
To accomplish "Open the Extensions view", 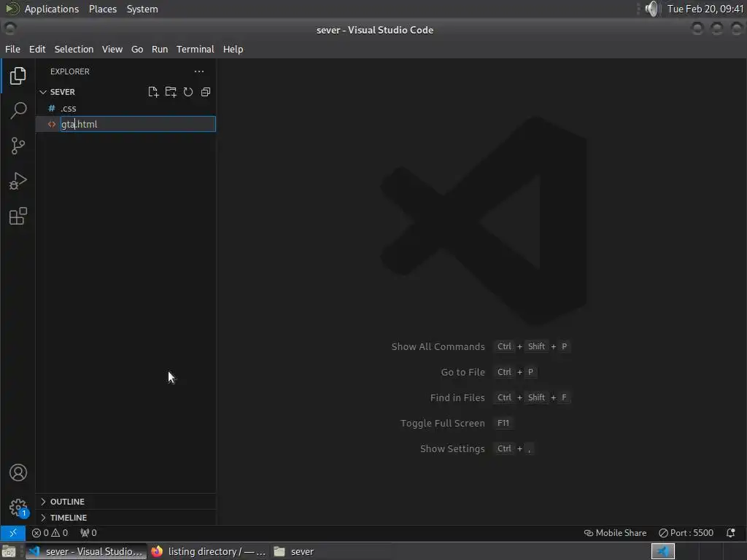I will click(x=18, y=216).
